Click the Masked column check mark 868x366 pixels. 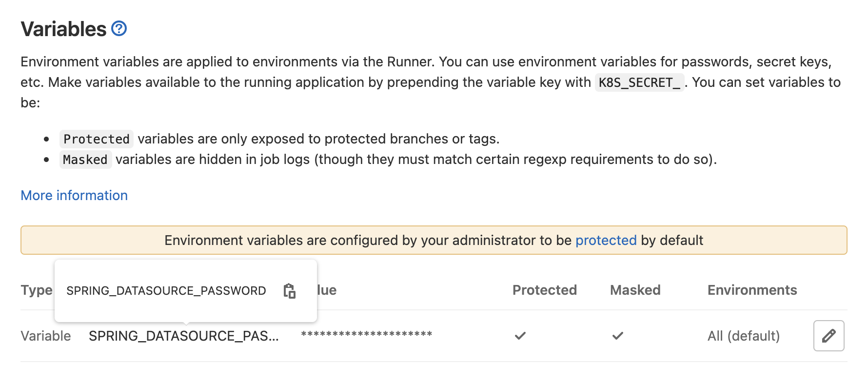[x=618, y=336]
